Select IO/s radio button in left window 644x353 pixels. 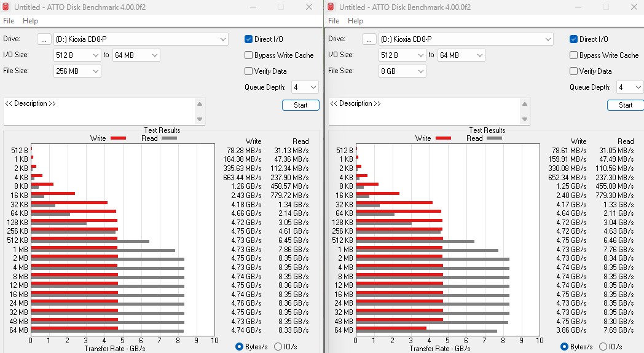click(x=278, y=346)
